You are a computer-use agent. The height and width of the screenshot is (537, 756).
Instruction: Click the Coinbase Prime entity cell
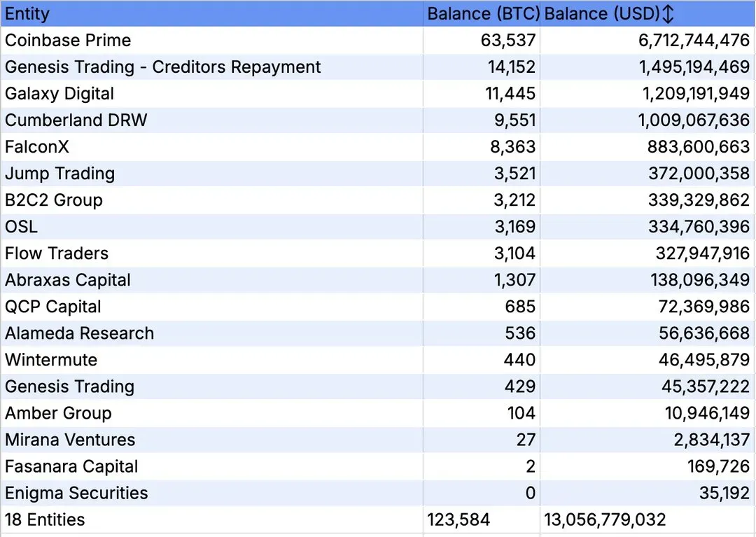point(68,41)
